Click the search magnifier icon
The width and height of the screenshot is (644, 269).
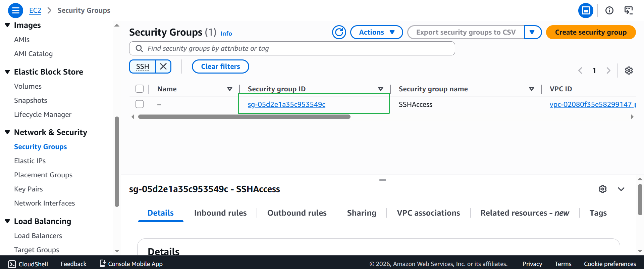point(139,48)
